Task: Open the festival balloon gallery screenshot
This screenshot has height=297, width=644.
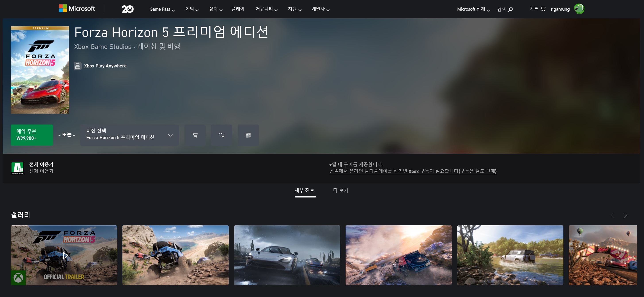Action: (x=603, y=255)
